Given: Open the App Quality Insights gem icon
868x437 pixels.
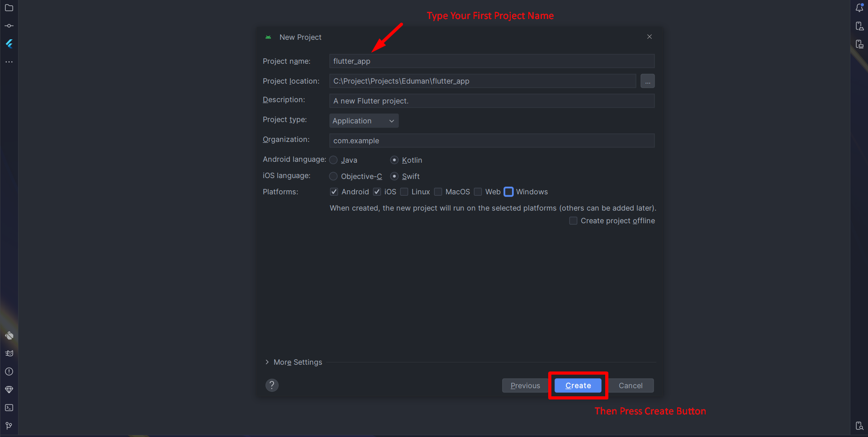Looking at the screenshot, I should coord(9,390).
